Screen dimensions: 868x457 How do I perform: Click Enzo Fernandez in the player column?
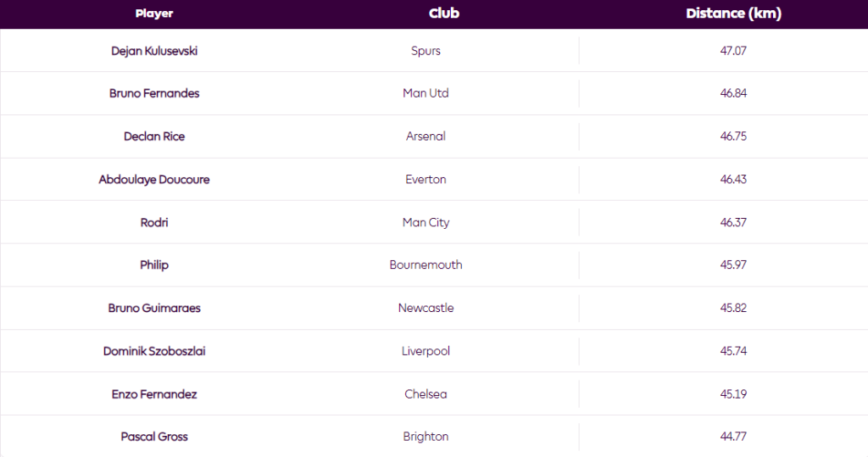point(154,394)
